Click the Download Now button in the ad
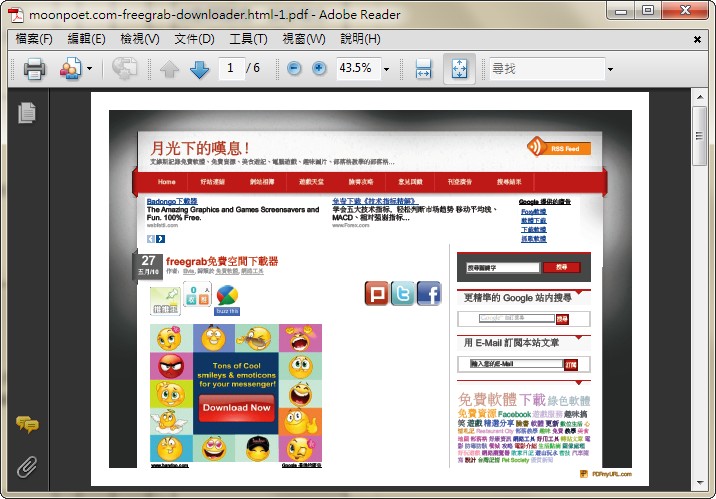The width and height of the screenshot is (716, 499). [236, 408]
